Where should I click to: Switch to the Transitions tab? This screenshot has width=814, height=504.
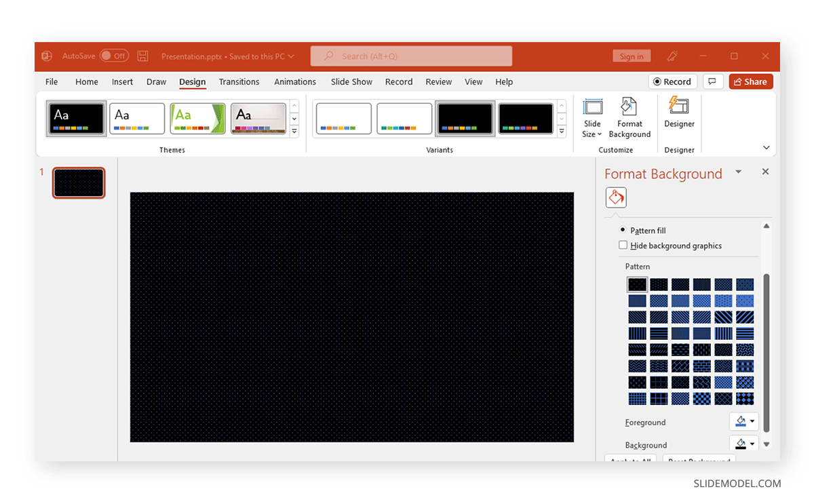pyautogui.click(x=239, y=81)
